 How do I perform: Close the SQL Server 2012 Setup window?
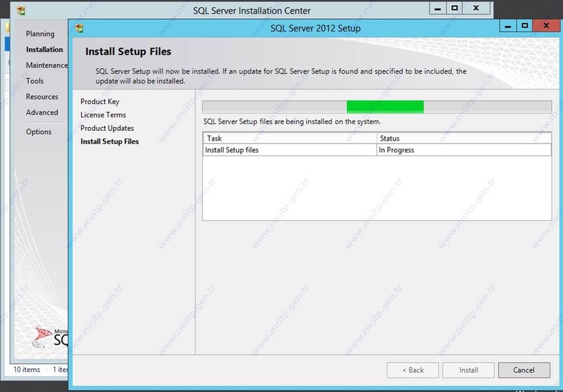[x=546, y=26]
